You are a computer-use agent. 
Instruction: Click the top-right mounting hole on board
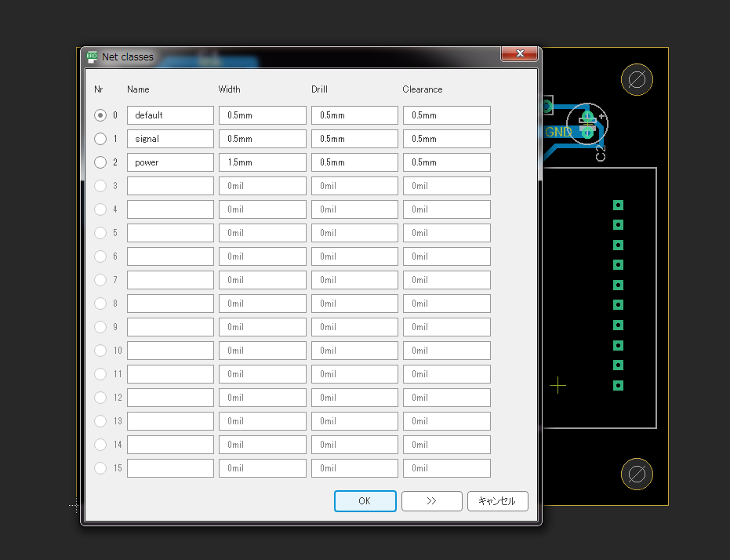point(637,79)
